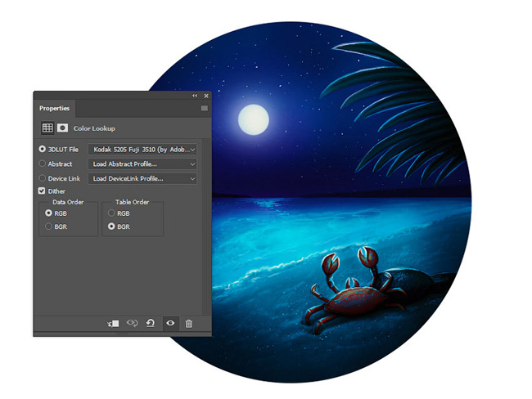Click the Color Lookup grid icon
Viewport: 532px width, 399px height.
click(x=47, y=128)
